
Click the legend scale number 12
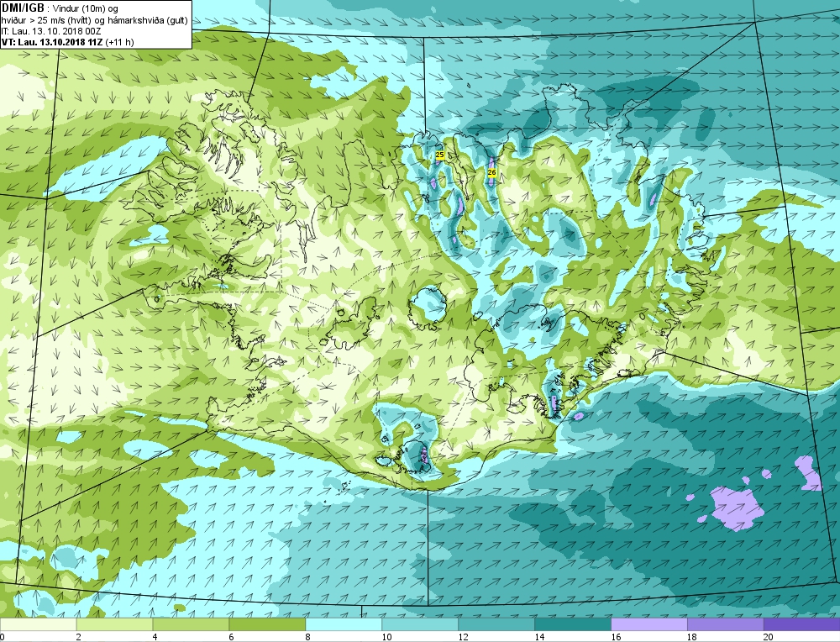(x=463, y=637)
